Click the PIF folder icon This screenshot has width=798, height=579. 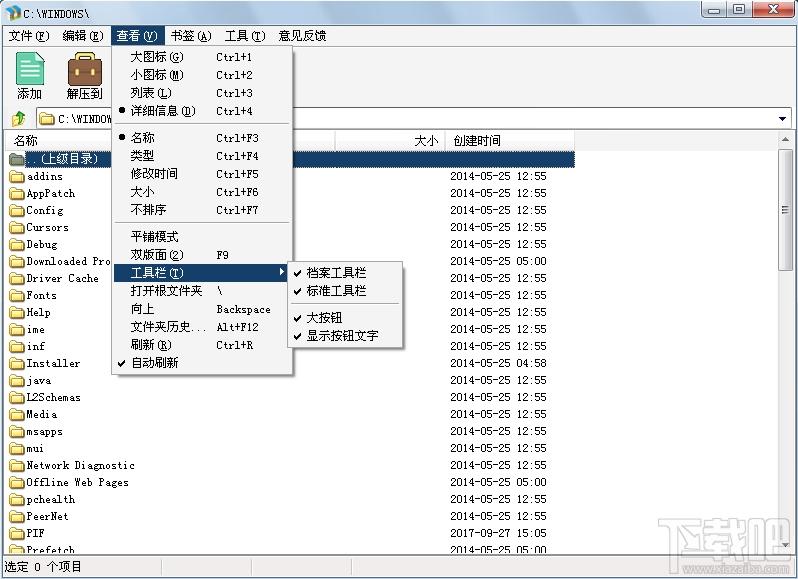tap(17, 534)
